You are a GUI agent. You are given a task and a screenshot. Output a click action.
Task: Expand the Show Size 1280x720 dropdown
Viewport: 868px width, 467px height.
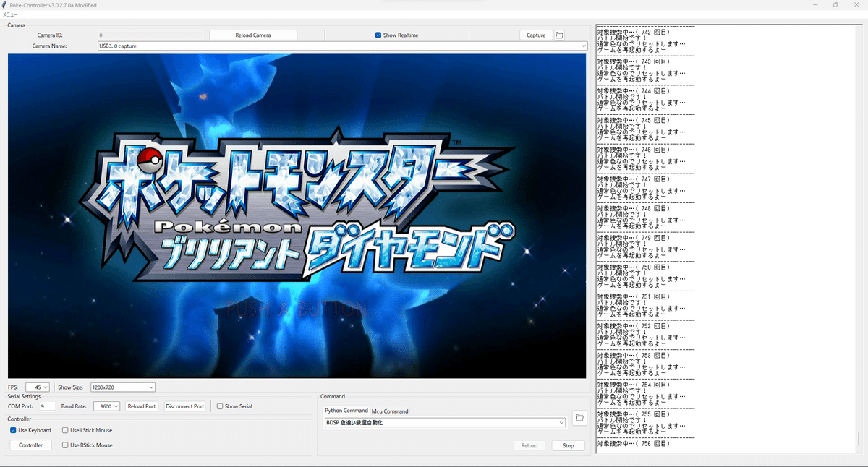click(x=122, y=387)
